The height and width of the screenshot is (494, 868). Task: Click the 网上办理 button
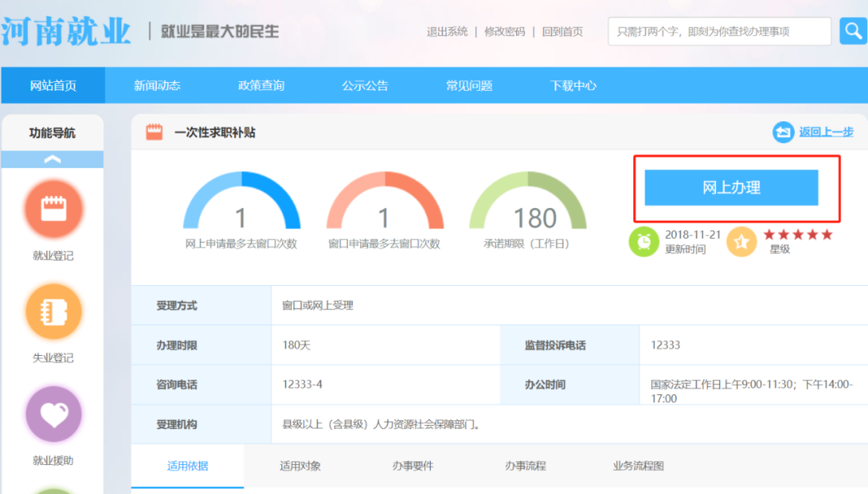[x=731, y=187]
